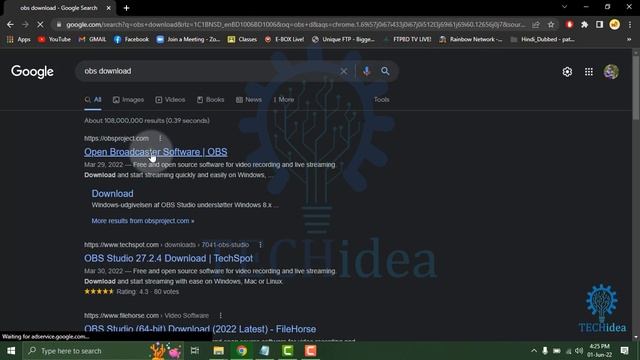The image size is (640, 360).
Task: Open File Explorer from taskbar
Action: [218, 351]
